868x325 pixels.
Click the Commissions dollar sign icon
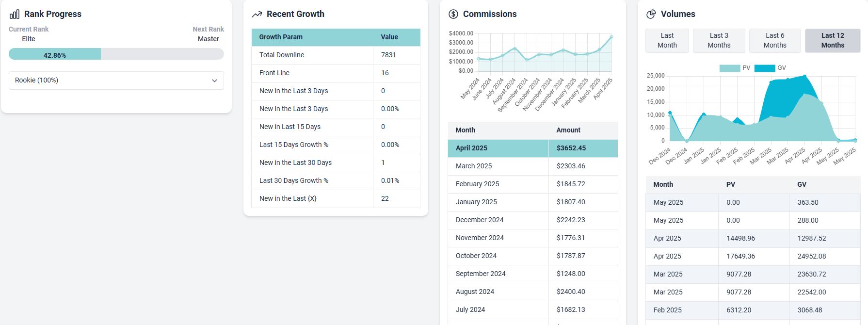click(453, 14)
